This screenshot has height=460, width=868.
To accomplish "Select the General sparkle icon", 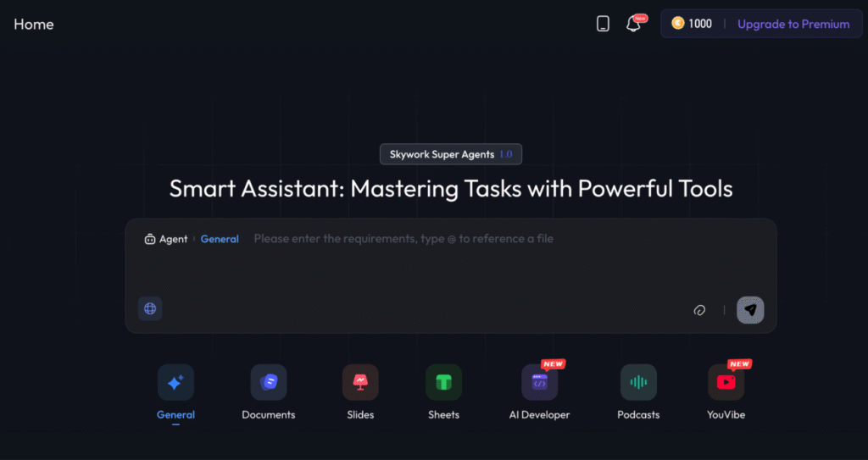I will click(x=175, y=383).
